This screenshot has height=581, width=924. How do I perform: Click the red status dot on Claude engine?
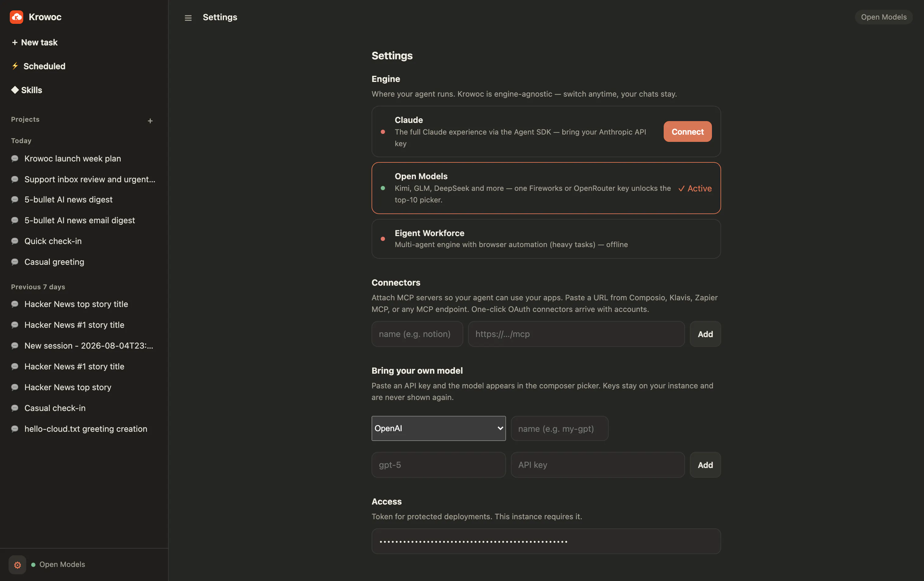383,132
